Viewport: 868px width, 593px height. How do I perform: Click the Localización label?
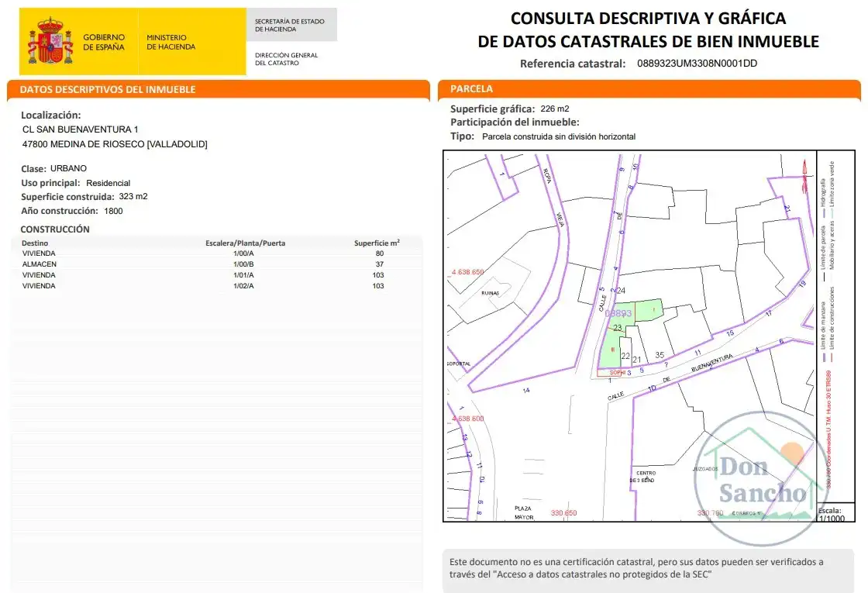(x=51, y=115)
